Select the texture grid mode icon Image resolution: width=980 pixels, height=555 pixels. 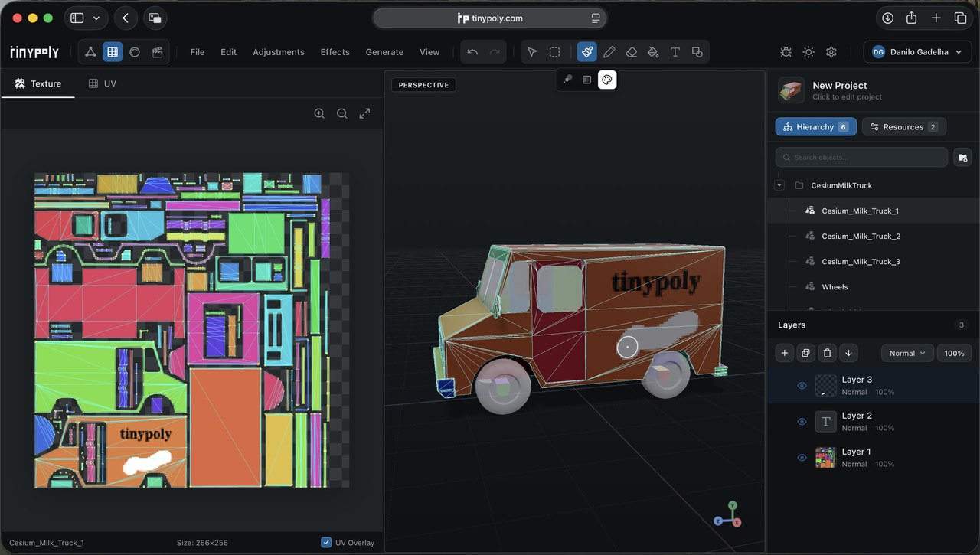coord(113,52)
